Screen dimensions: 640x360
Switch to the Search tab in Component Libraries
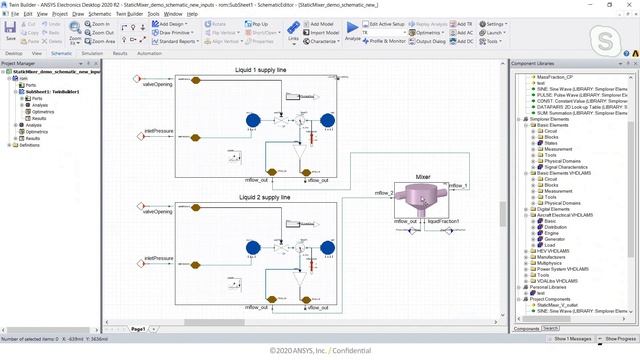(550, 328)
